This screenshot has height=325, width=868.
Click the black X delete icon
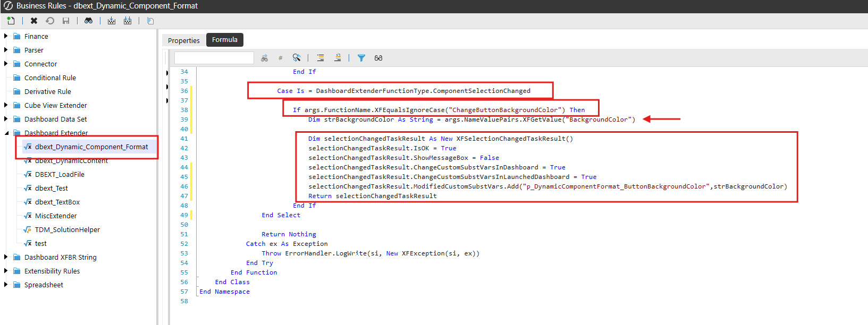[34, 21]
